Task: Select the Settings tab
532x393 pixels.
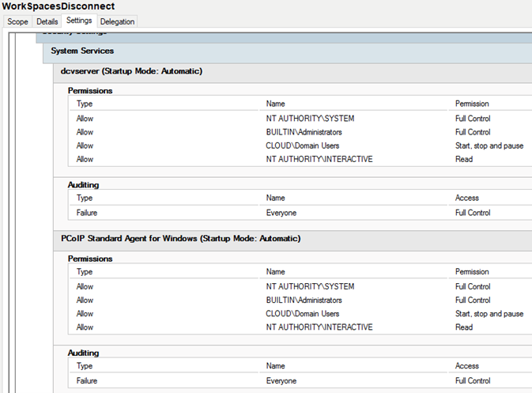Action: coord(79,21)
